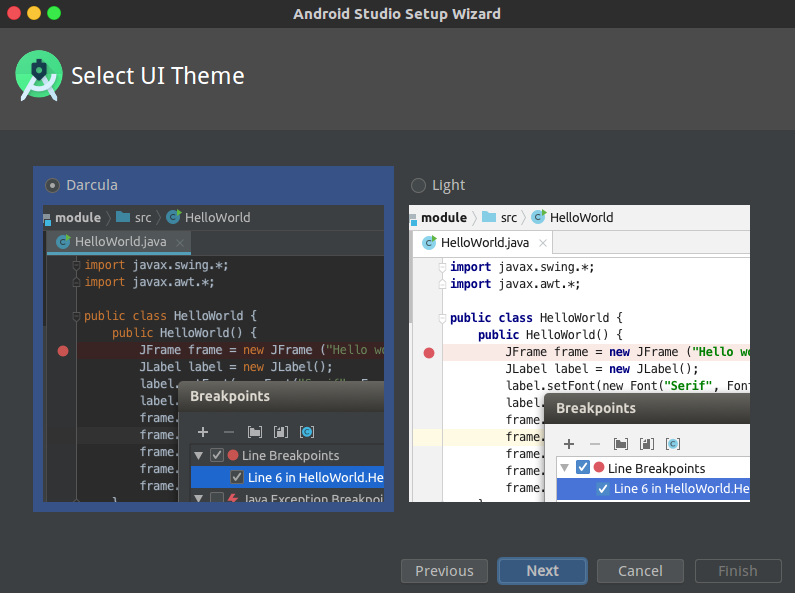Image resolution: width=795 pixels, height=593 pixels.
Task: Click fold marker beside 'public class HelloWorld' in Darcula
Action: tap(77, 316)
